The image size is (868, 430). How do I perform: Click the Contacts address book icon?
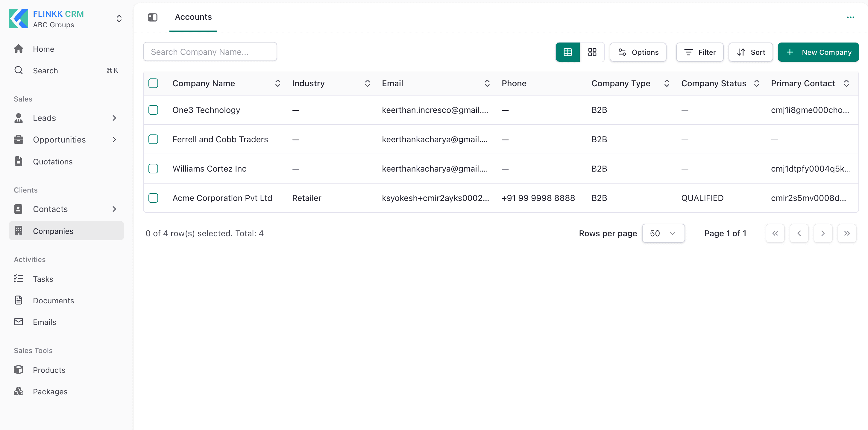[x=19, y=209]
